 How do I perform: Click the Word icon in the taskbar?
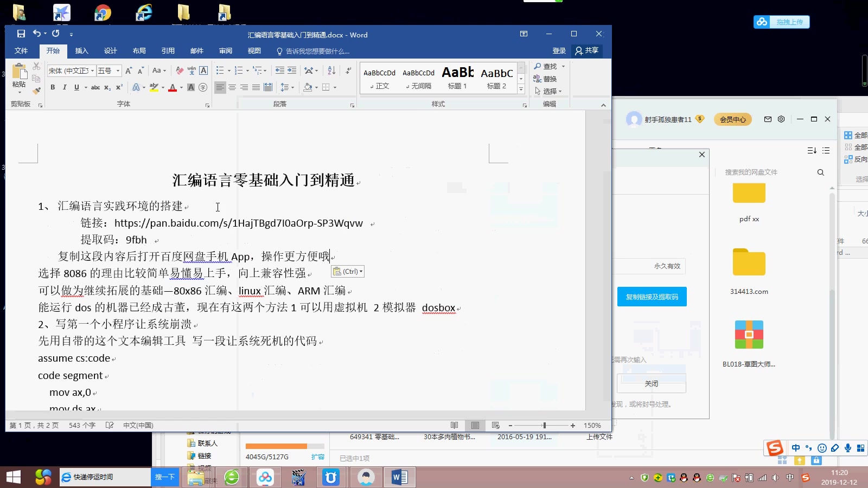coord(399,477)
